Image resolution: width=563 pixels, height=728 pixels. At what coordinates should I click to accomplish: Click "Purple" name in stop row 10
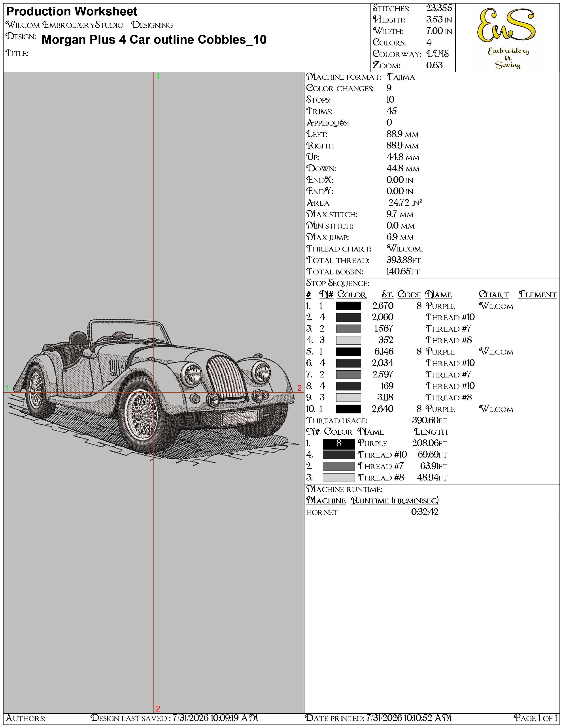tap(440, 409)
